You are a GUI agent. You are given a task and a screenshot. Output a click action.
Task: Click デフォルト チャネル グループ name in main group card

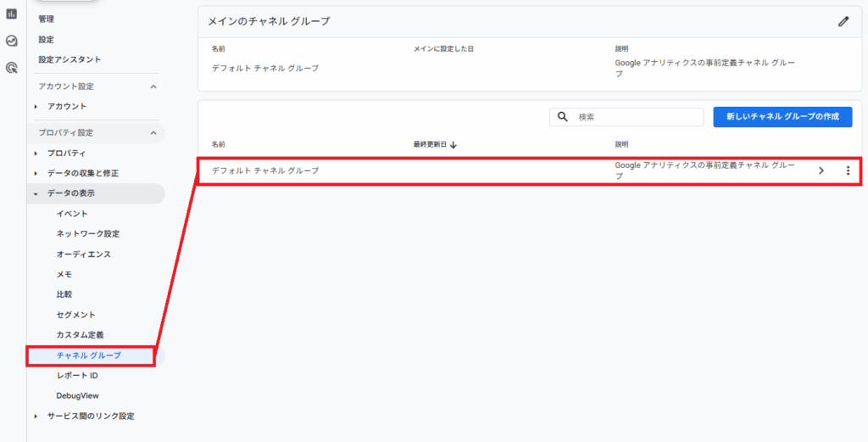265,68
